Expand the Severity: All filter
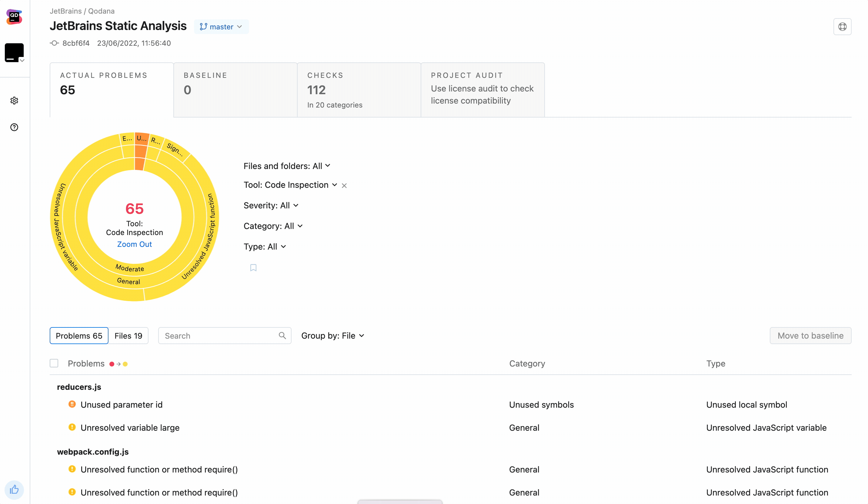 (271, 206)
